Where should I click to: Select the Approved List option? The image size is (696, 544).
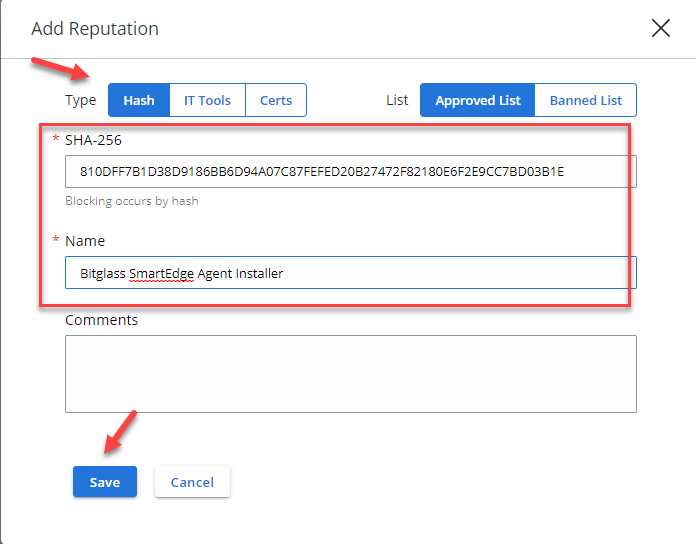pyautogui.click(x=478, y=100)
